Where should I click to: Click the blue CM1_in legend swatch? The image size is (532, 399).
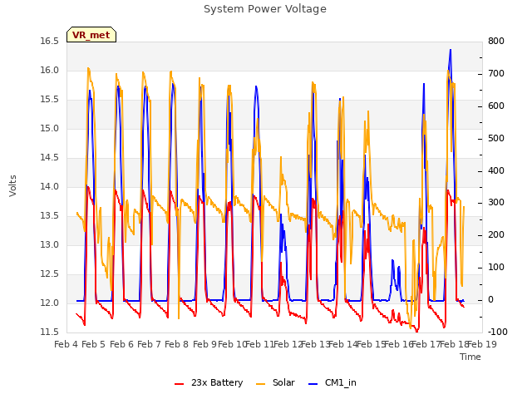(x=313, y=384)
